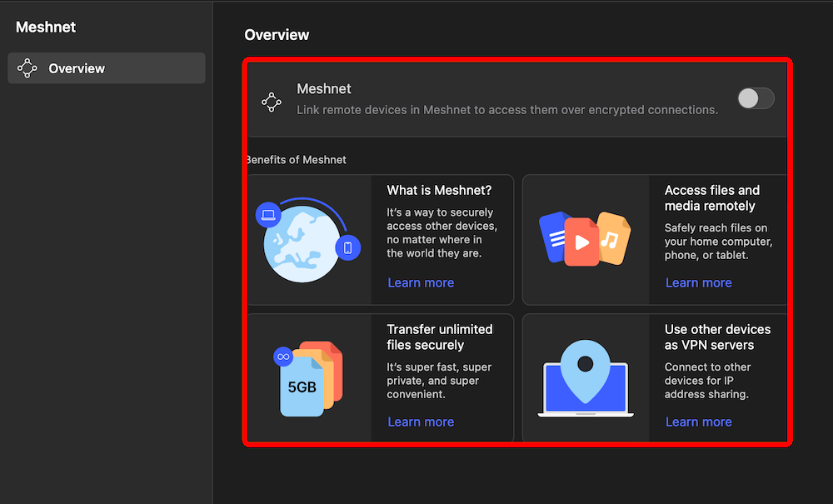Click the phone badge icon on the globe
This screenshot has height=504, width=833.
coord(348,247)
